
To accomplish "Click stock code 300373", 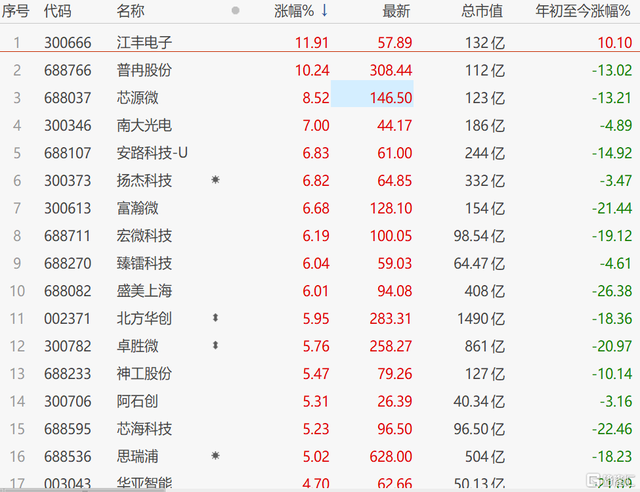I will [68, 181].
